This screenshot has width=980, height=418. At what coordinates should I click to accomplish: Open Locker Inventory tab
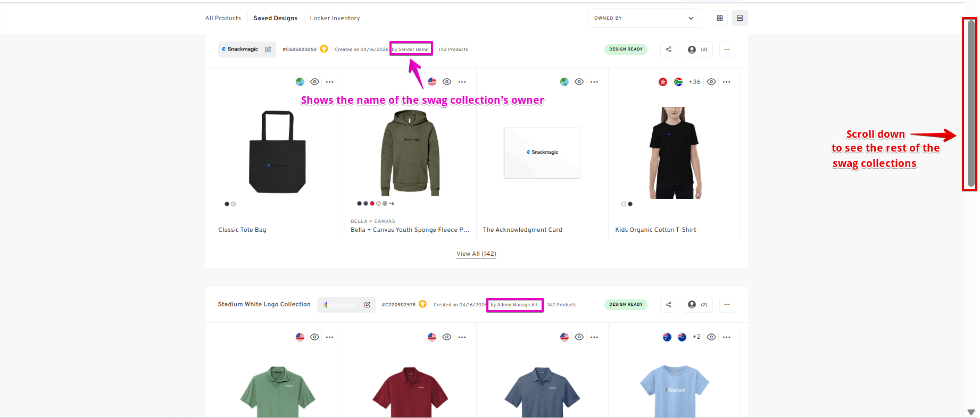point(335,18)
